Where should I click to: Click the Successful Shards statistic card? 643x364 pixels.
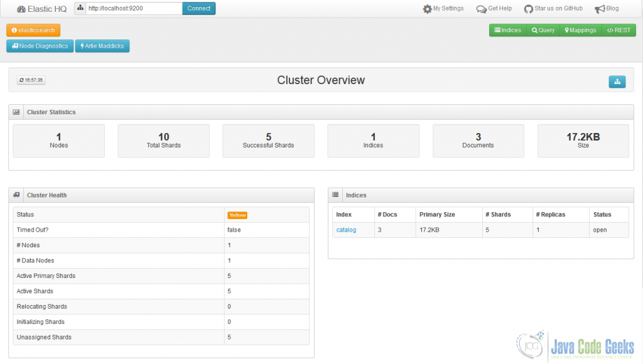tap(269, 141)
